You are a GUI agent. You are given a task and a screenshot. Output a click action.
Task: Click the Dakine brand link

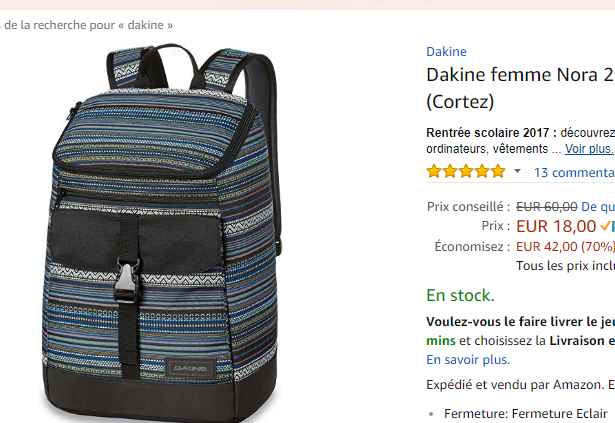click(446, 51)
